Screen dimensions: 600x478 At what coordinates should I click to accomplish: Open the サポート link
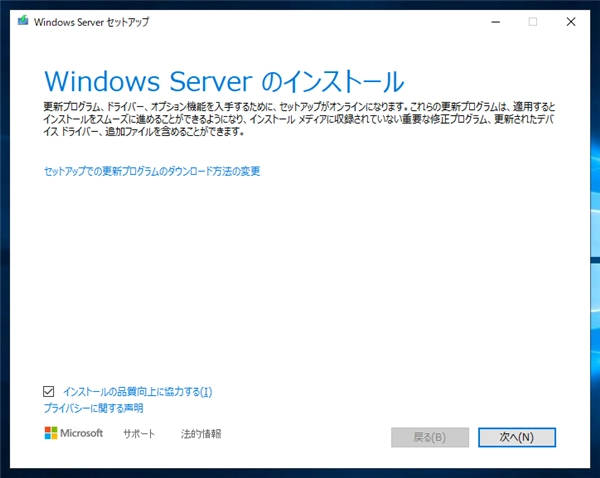pyautogui.click(x=139, y=434)
